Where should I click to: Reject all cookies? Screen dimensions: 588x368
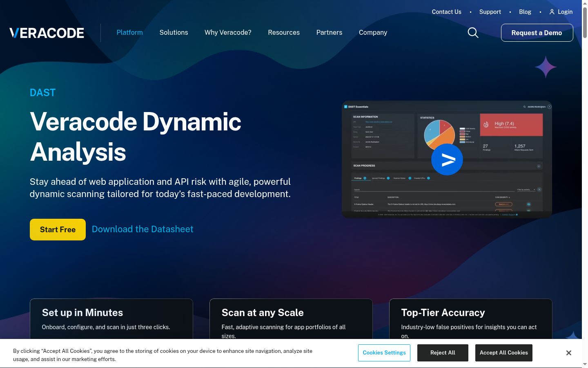443,353
